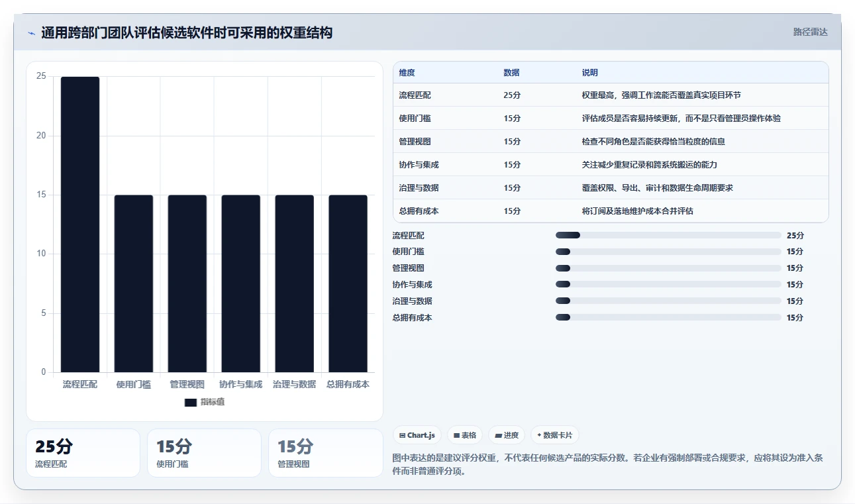The height and width of the screenshot is (504, 855).
Task: Click the 5 tick on the y-axis
Action: pyautogui.click(x=44, y=313)
